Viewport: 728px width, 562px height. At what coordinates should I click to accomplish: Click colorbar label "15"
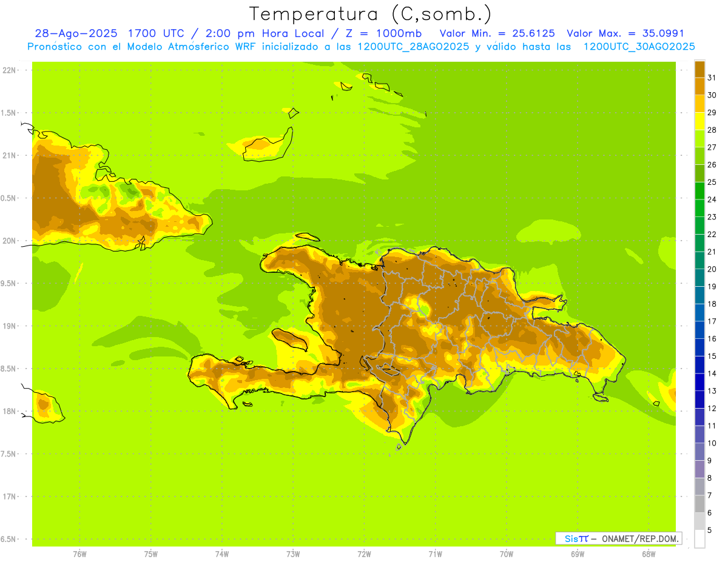(x=712, y=356)
